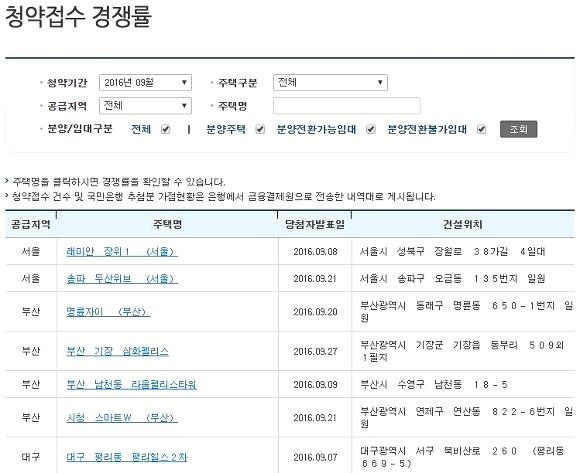The height and width of the screenshot is (473, 580).
Task: Click the address 서울시 성북구 장월로 38가길
Action: pos(453,252)
